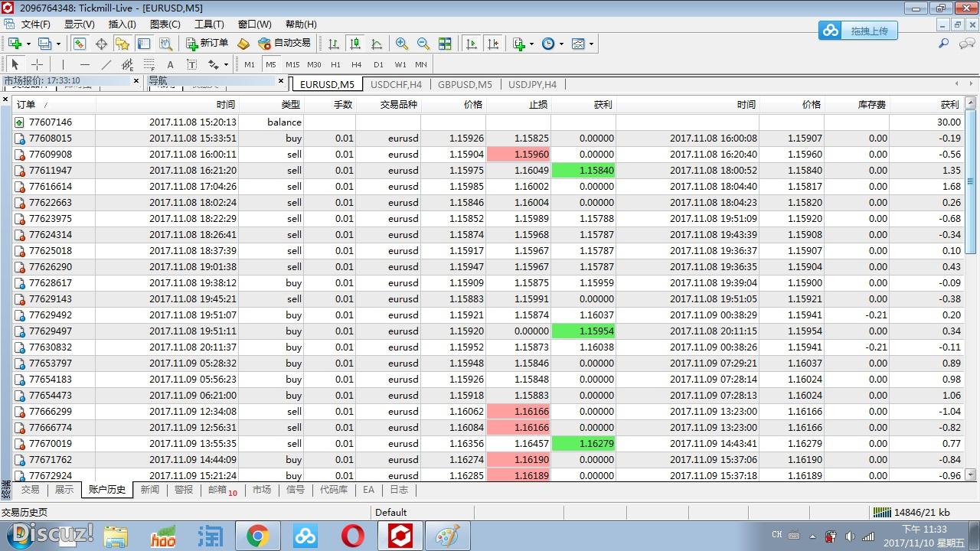The height and width of the screenshot is (551, 980).
Task: Switch chart to candlestick icon
Action: (354, 44)
